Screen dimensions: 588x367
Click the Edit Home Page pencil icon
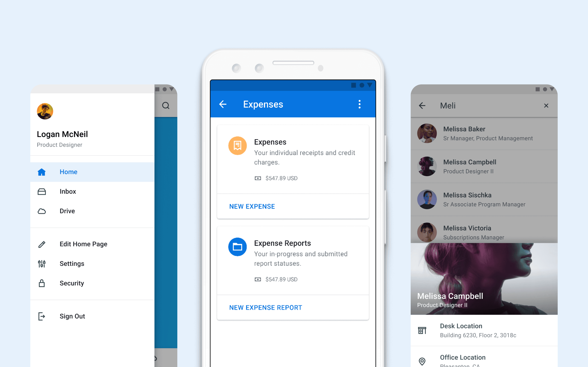tap(41, 244)
